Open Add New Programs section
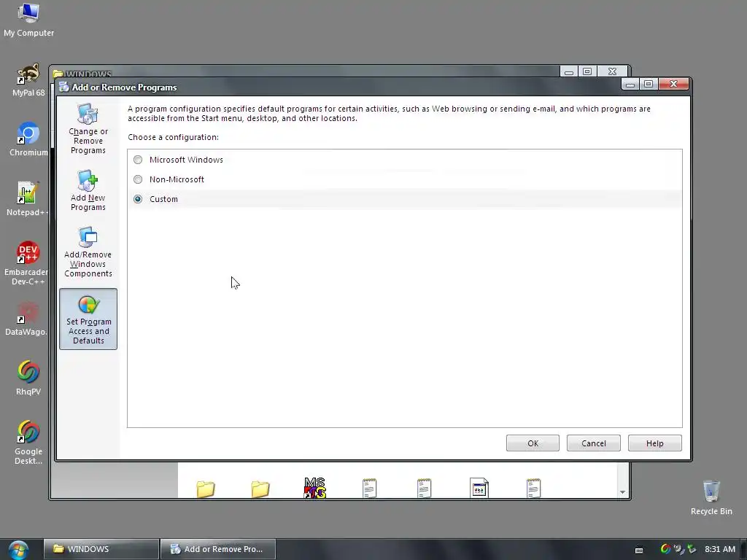This screenshot has height=560, width=747. [88, 190]
